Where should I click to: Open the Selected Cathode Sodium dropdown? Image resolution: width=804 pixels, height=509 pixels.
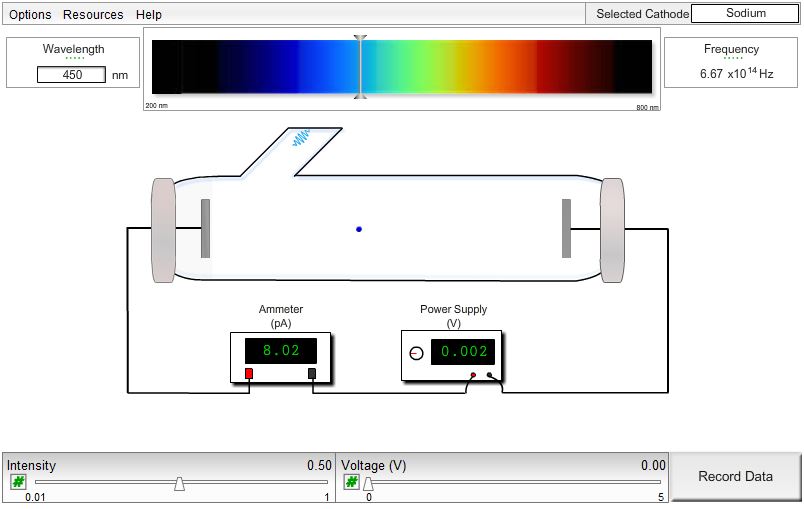coord(745,13)
